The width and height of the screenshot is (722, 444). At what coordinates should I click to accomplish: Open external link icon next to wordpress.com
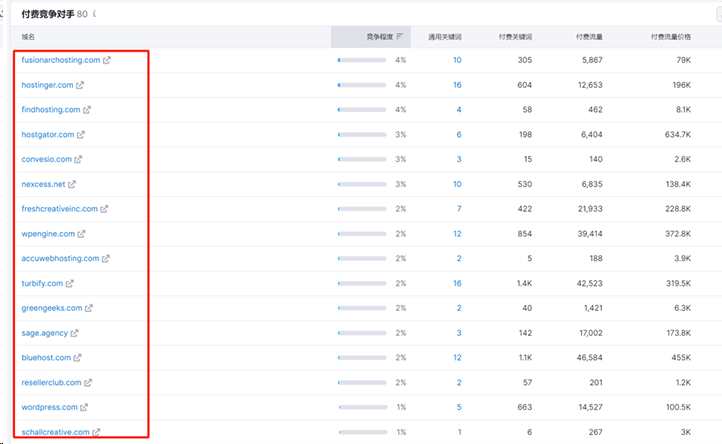(84, 407)
